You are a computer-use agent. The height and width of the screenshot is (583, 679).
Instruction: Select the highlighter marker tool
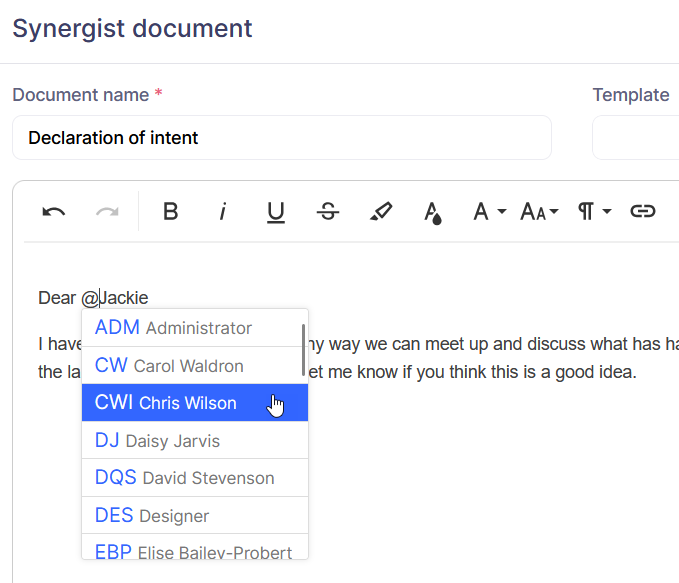tap(380, 212)
